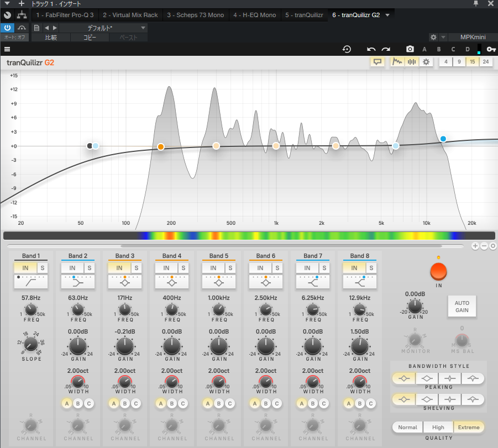Click the undo arrow icon
The width and height of the screenshot is (498, 448).
371,49
